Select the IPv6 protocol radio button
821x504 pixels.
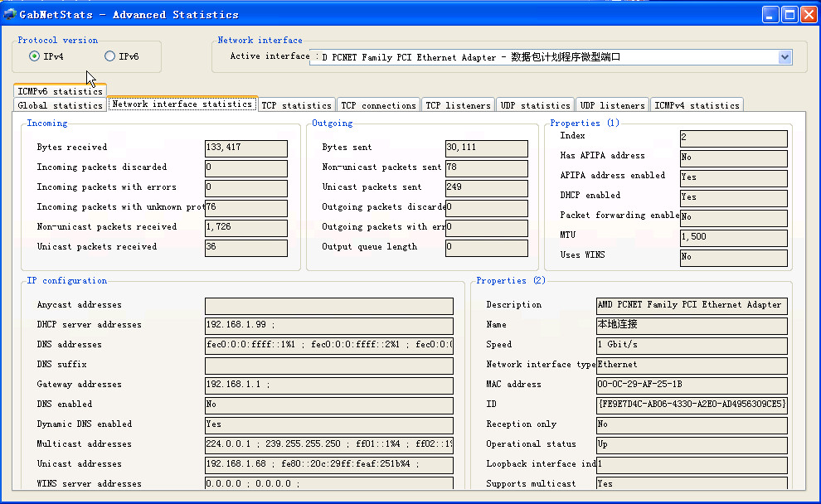pyautogui.click(x=109, y=56)
